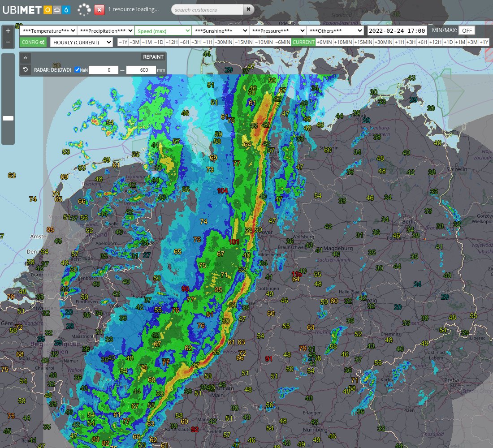Step back six minutes with -6MIN

(x=283, y=42)
